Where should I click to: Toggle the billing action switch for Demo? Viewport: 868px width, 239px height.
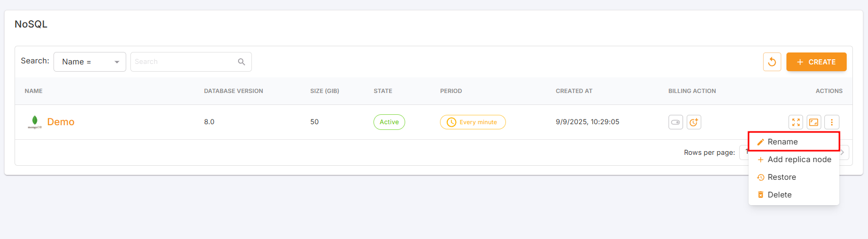point(675,122)
